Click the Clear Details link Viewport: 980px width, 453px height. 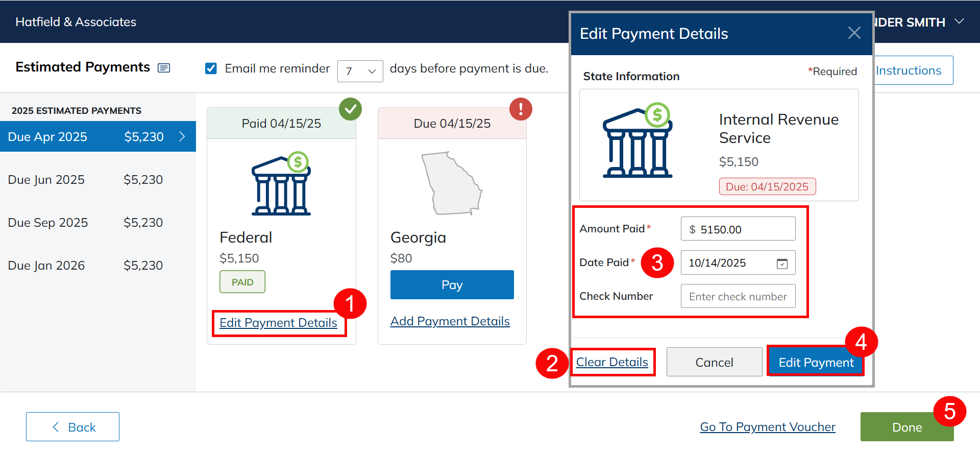point(612,362)
